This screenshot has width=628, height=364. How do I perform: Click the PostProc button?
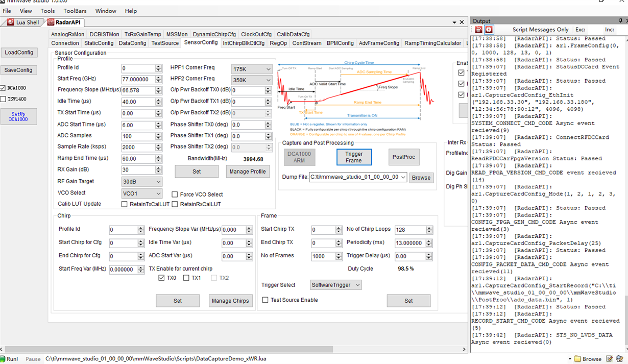click(x=404, y=157)
